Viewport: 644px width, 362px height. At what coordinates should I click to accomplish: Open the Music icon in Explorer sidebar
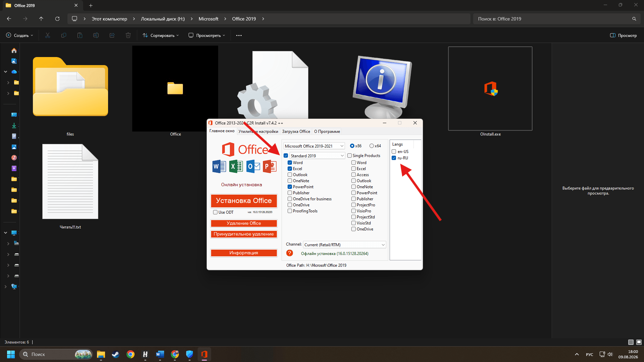pyautogui.click(x=14, y=158)
